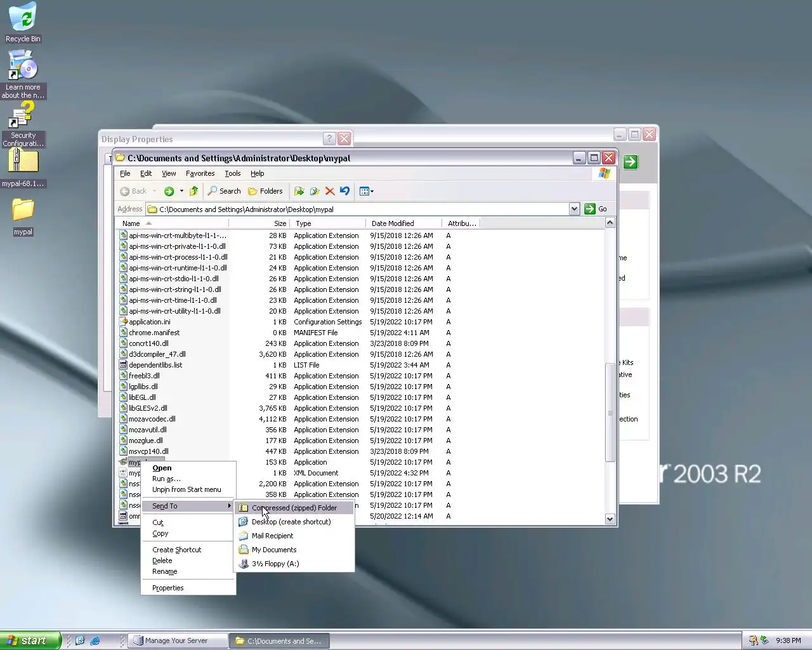Screen dimensions: 812x650
Task: Click Unpin from Start menu option
Action: (188, 489)
